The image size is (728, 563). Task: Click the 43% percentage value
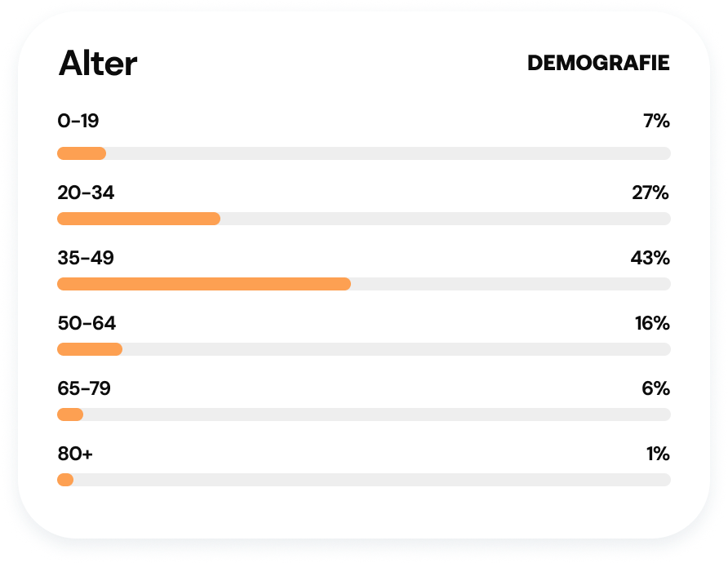[650, 258]
